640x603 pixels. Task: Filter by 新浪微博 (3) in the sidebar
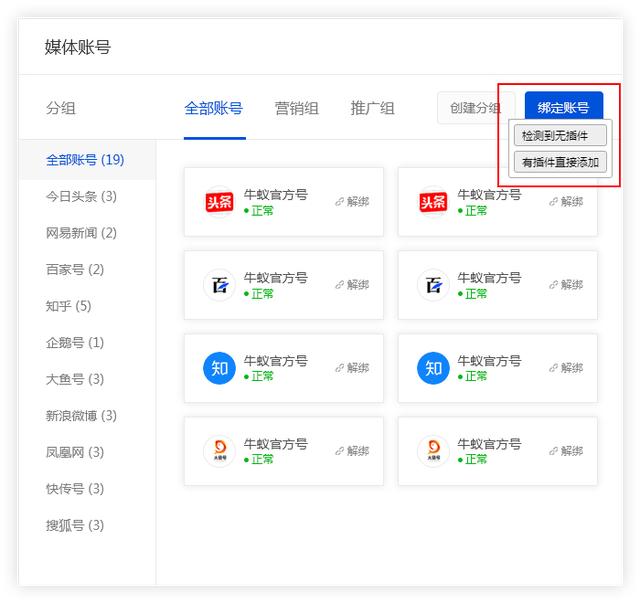click(81, 416)
